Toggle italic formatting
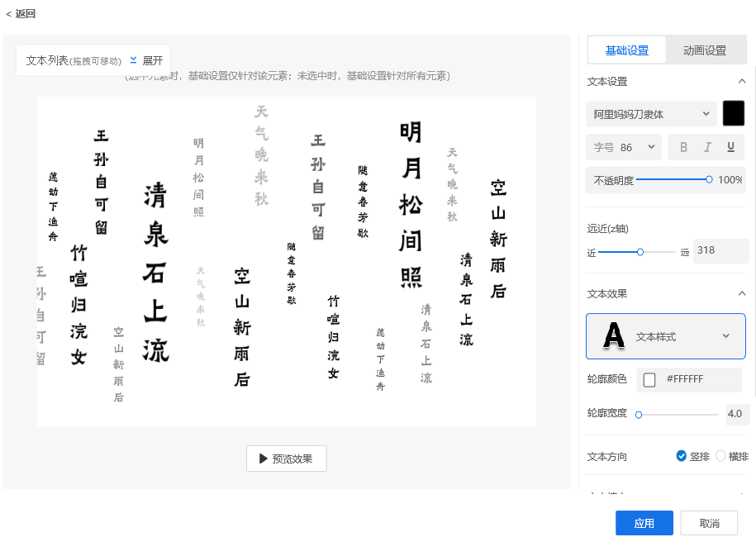Image resolution: width=756 pixels, height=537 pixels. (706, 146)
